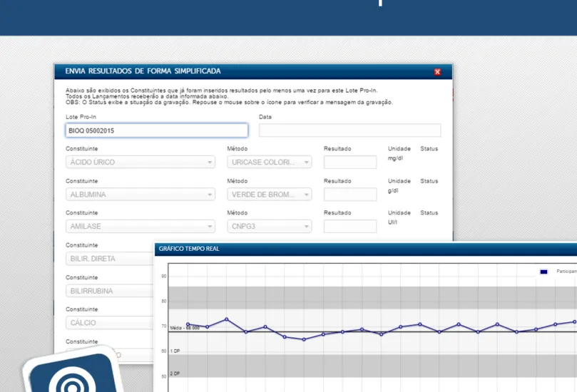
Task: Click the Resultado field for AMILASE
Action: pos(349,227)
